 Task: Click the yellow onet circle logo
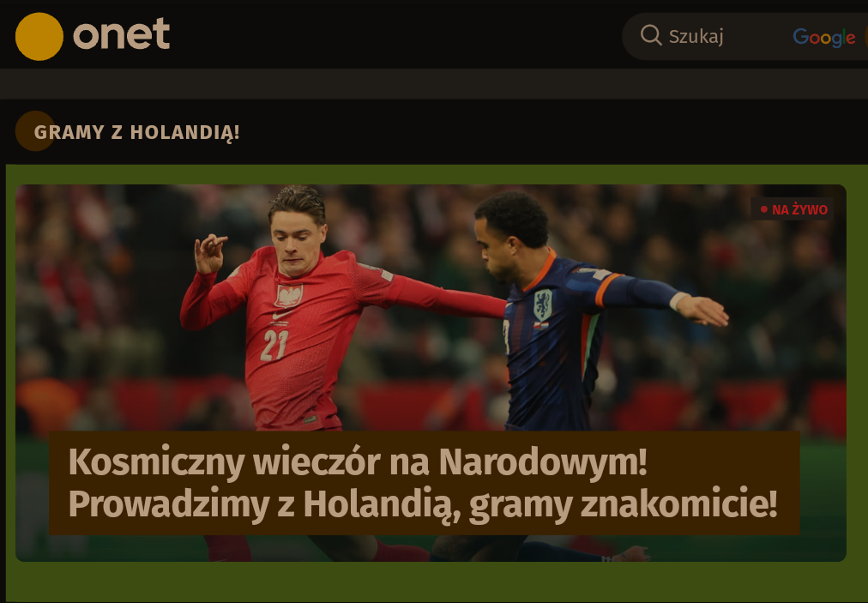39,37
